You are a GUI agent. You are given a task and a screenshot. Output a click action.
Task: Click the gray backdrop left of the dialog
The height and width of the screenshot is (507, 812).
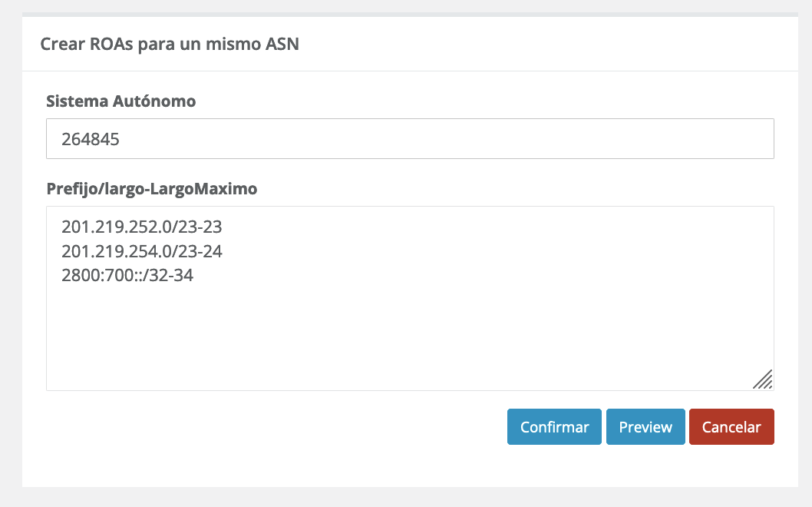click(11, 253)
